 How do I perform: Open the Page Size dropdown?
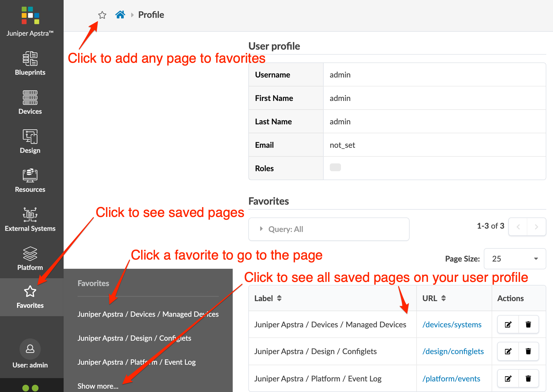(x=514, y=259)
